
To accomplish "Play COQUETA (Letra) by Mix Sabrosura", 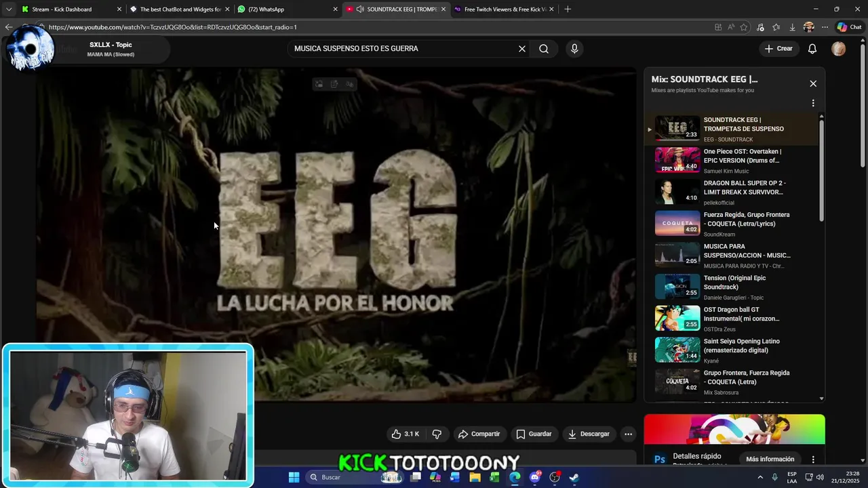I will (732, 382).
